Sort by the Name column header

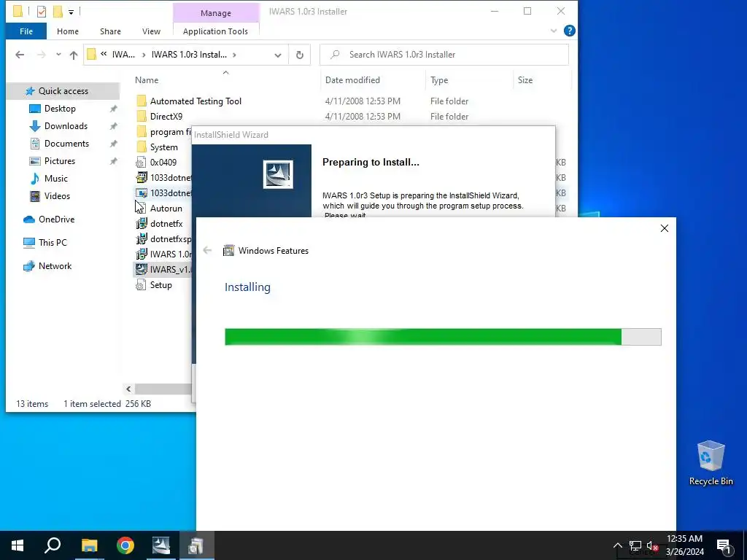coord(146,80)
